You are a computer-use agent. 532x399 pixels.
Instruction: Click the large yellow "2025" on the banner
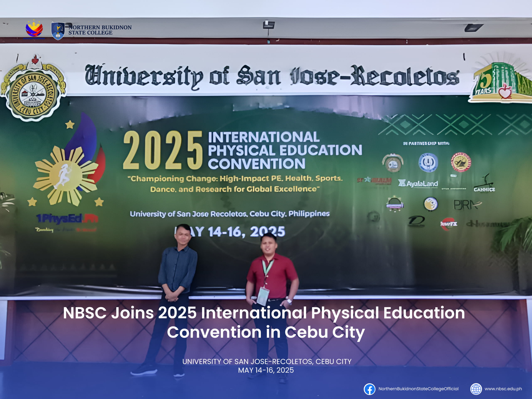tap(163, 150)
